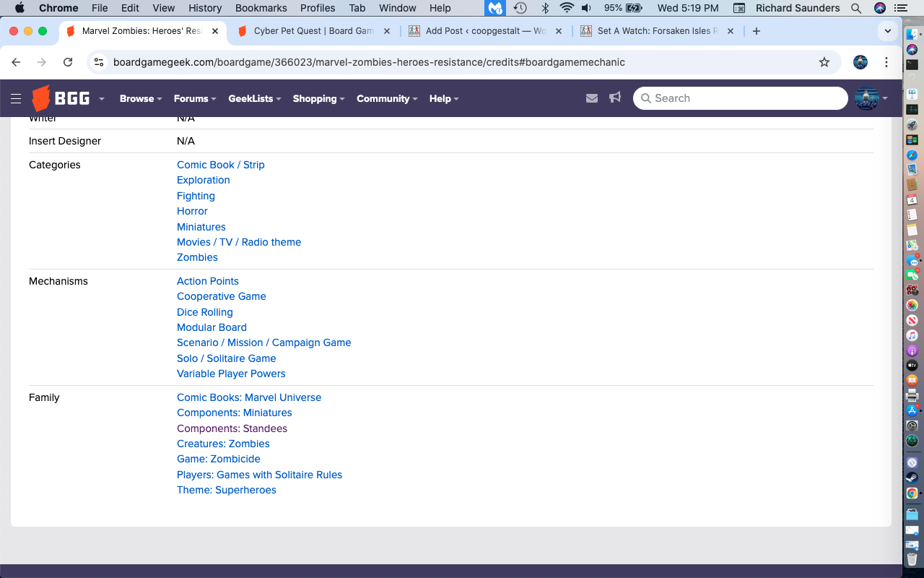This screenshot has height=578, width=924.
Task: Open the Bookmarks menu in menu bar
Action: [261, 8]
